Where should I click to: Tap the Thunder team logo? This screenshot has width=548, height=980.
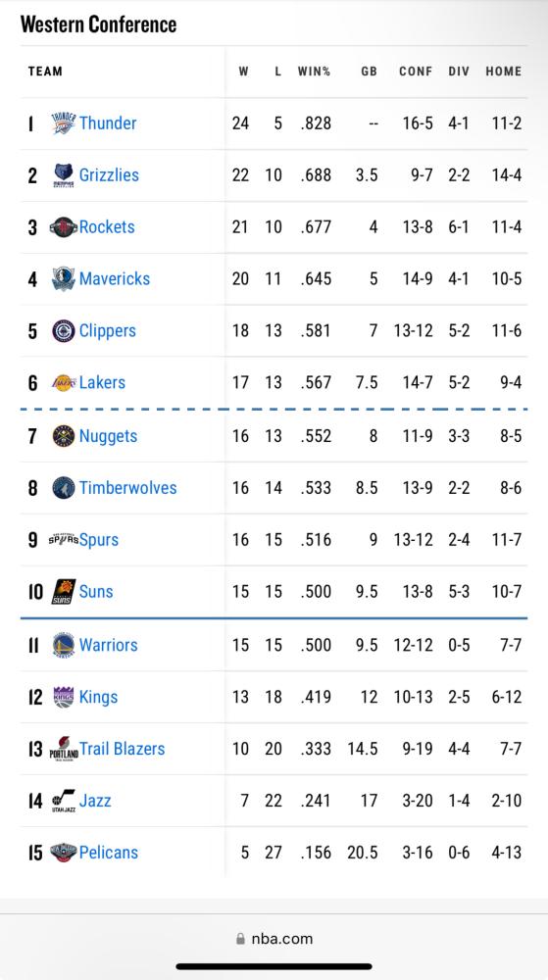[64, 123]
